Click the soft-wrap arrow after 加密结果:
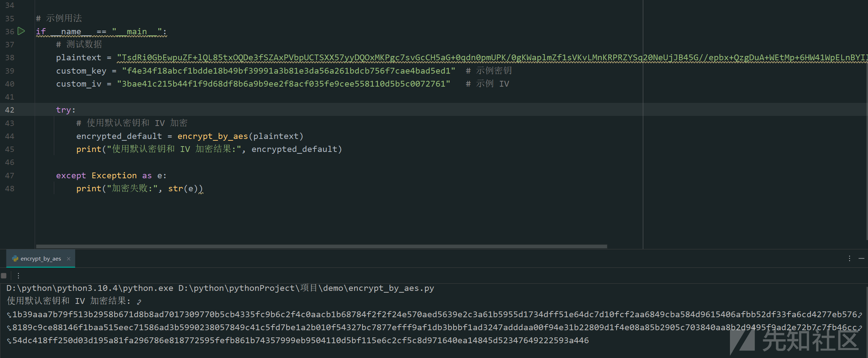 (139, 302)
